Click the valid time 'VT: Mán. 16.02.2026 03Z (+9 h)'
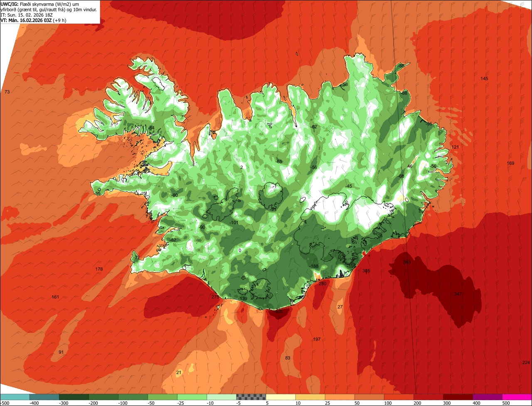Screen dimensions: 532x406 [x=33, y=20]
